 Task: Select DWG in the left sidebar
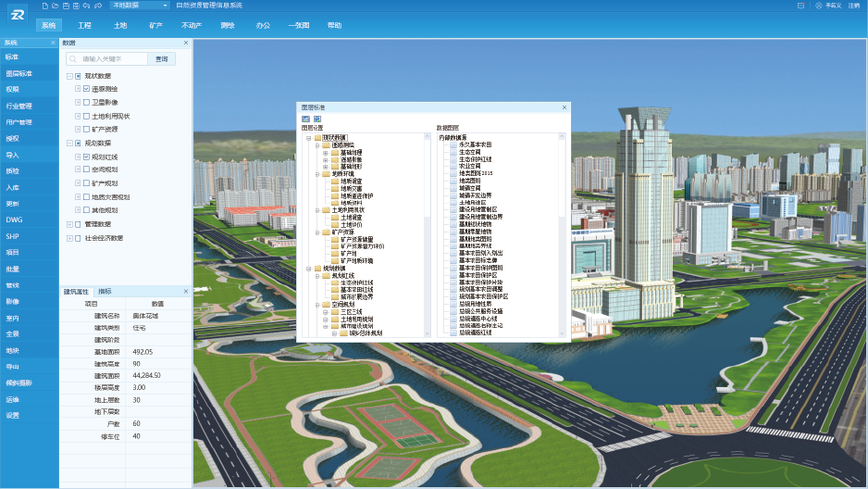click(14, 219)
